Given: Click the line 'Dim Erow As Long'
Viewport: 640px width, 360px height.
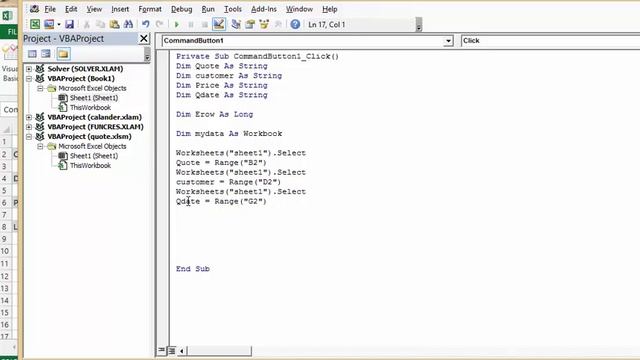Looking at the screenshot, I should [x=215, y=115].
